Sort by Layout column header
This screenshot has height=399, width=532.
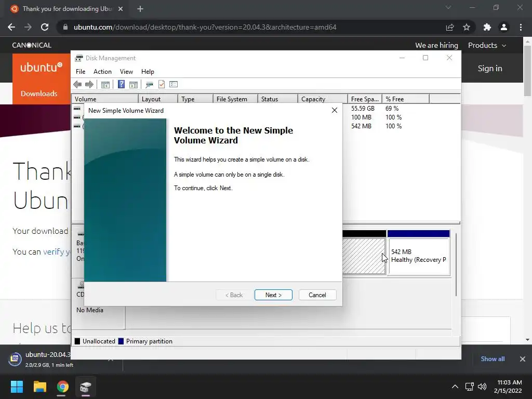tap(158, 99)
